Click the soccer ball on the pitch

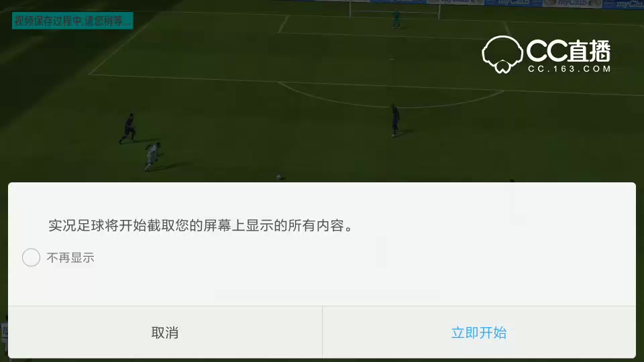pos(279,177)
